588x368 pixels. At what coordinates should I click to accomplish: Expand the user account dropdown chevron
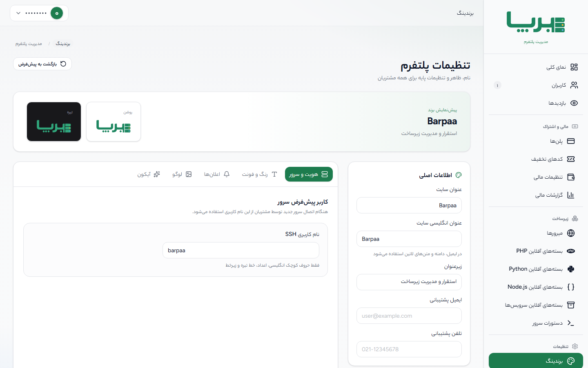18,13
